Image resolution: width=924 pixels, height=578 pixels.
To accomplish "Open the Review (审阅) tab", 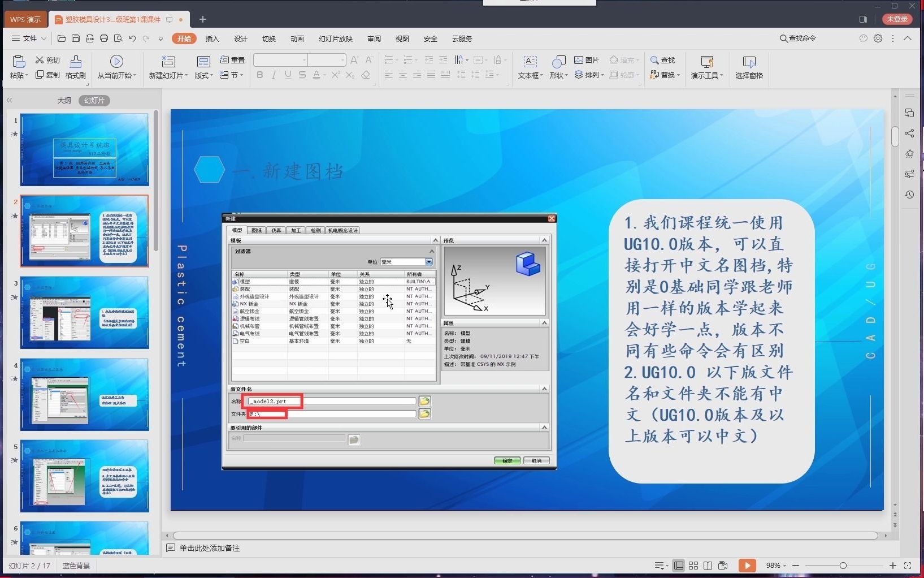I will click(374, 38).
